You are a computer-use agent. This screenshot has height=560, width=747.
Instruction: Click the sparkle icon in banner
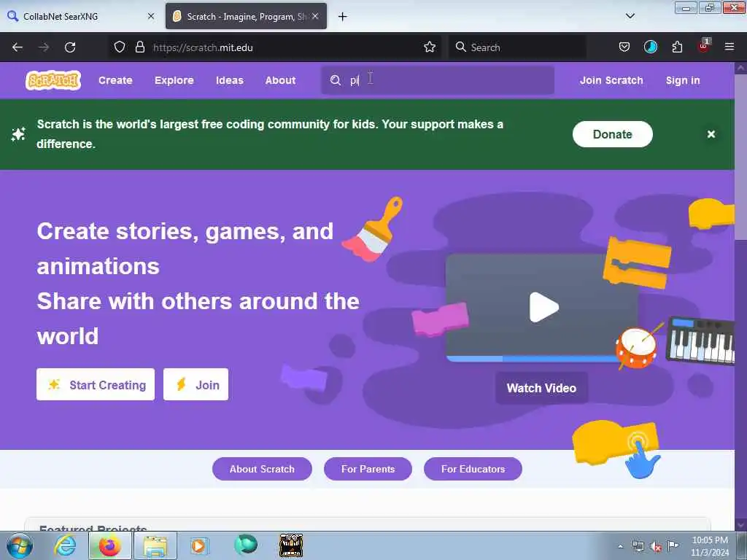tap(18, 134)
